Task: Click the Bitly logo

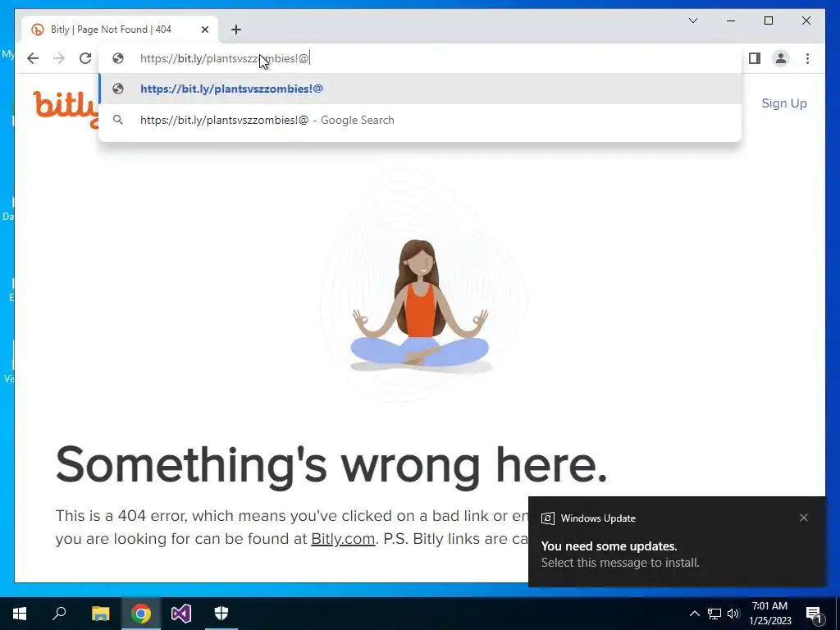Action: pos(66,108)
